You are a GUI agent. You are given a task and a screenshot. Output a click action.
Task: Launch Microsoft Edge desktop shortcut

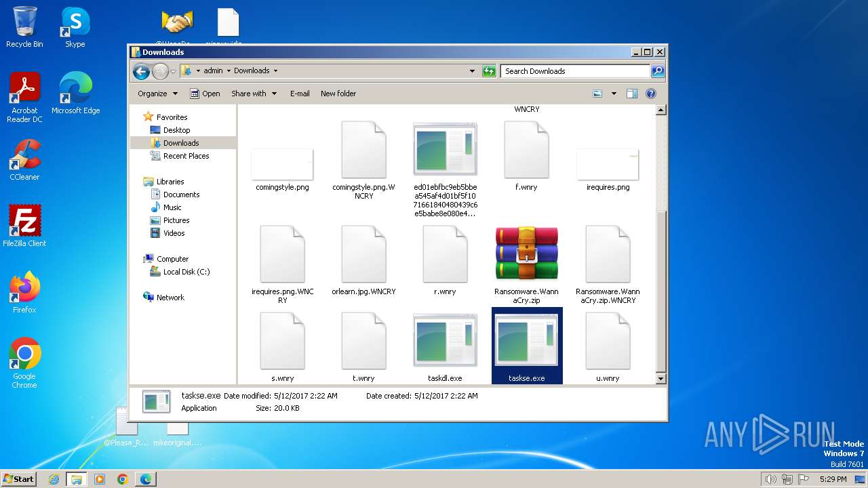[75, 94]
